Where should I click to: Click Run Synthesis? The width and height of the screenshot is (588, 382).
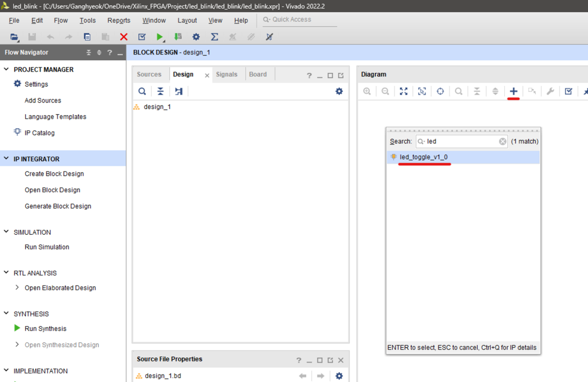[x=45, y=329]
